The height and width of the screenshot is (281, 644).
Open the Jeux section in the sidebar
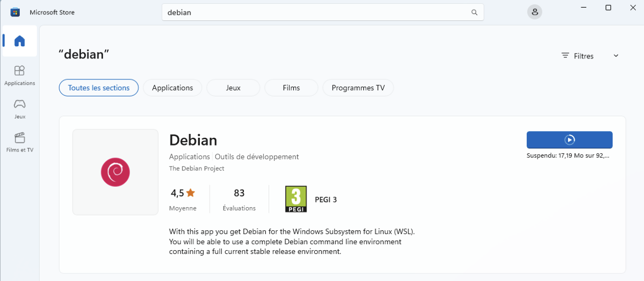coord(20,109)
